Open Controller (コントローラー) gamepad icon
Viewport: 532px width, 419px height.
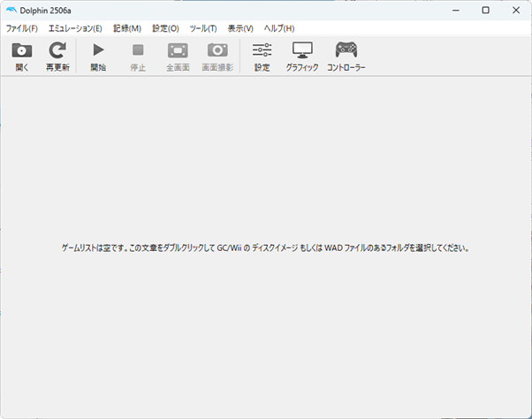(346, 51)
